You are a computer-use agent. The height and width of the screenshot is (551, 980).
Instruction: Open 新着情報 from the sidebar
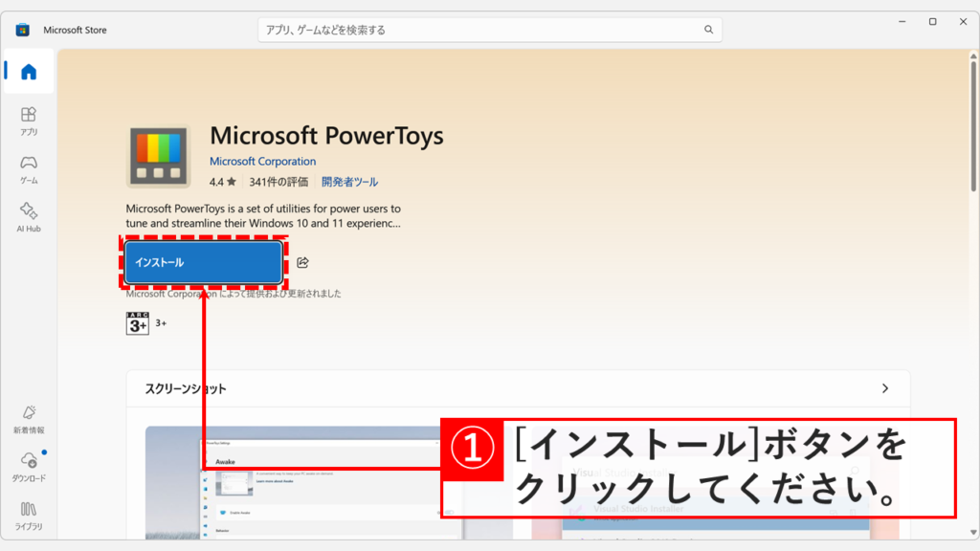point(28,419)
